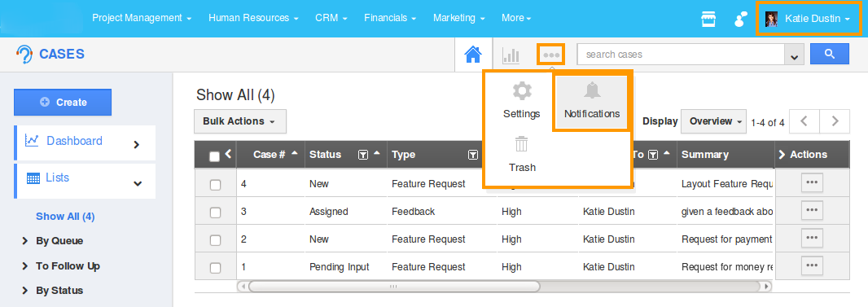Screen dimensions: 868x307
Task: Open the connections icon beside user name
Action: (740, 19)
